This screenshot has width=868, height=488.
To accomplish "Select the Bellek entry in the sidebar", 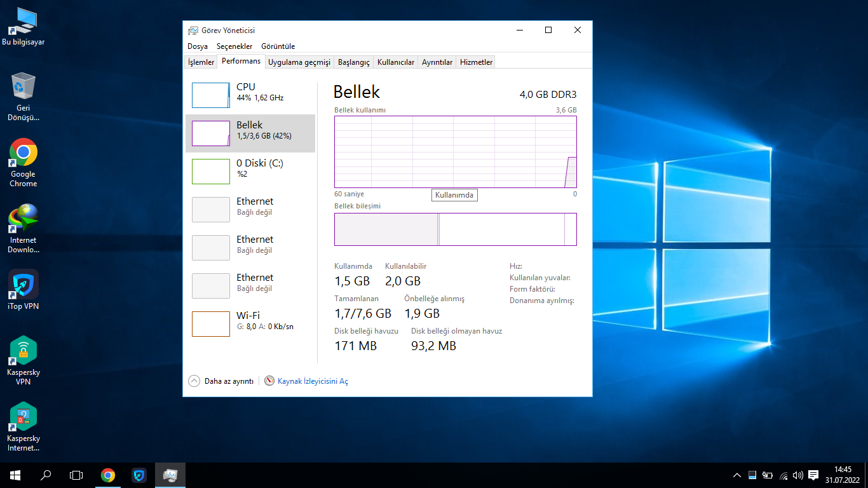I will (x=250, y=133).
